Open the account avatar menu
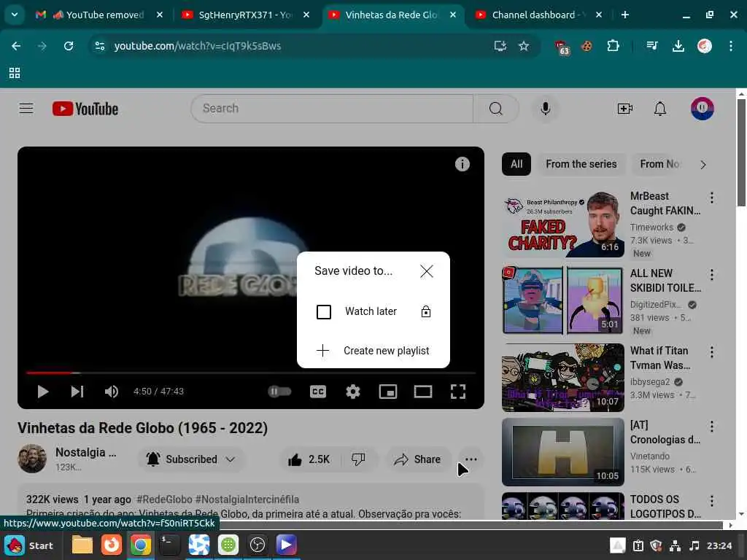The height and width of the screenshot is (560, 747). [703, 109]
